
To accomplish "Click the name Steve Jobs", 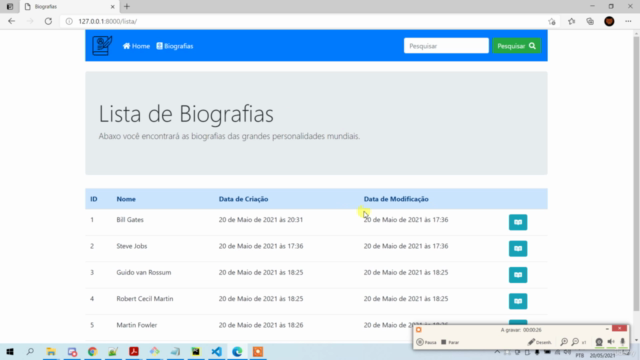I will (x=131, y=246).
